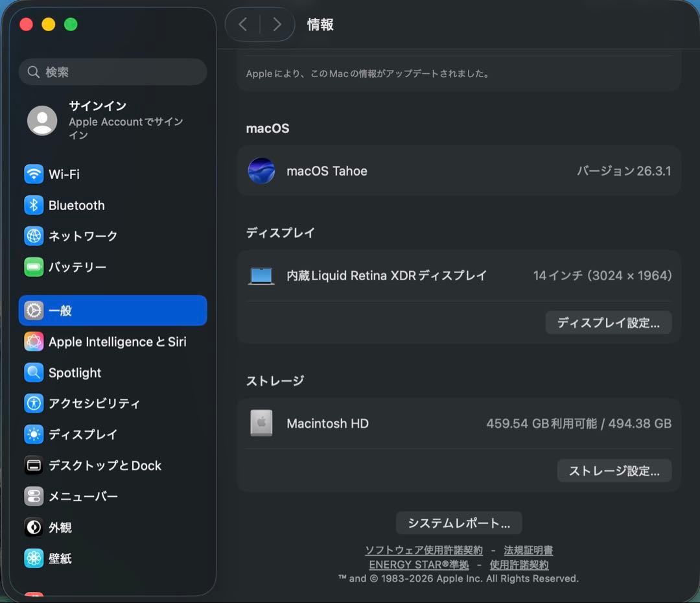Select the 壁紙 wallpaper icon
Screen dimensions: 700x603
pyautogui.click(x=33, y=558)
